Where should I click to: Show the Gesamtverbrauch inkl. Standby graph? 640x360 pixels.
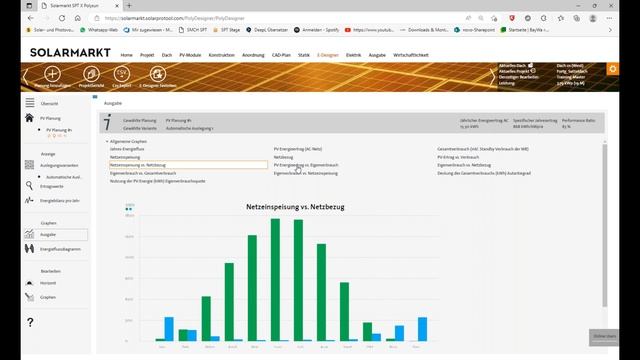pos(483,149)
